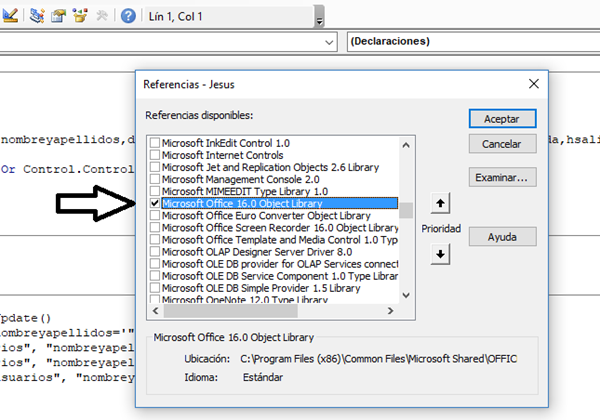The height and width of the screenshot is (420, 600).
Task: Click the Ubicación path text
Action: tap(378, 359)
